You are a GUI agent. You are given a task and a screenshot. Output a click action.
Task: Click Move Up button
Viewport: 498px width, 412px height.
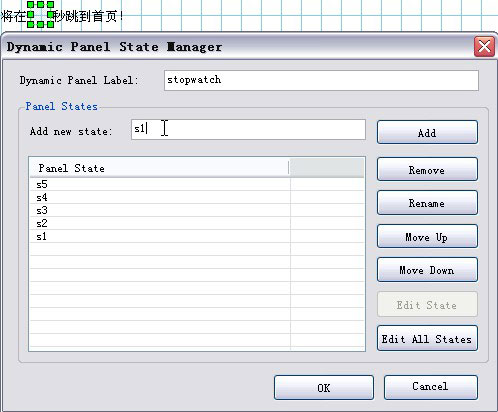click(427, 236)
